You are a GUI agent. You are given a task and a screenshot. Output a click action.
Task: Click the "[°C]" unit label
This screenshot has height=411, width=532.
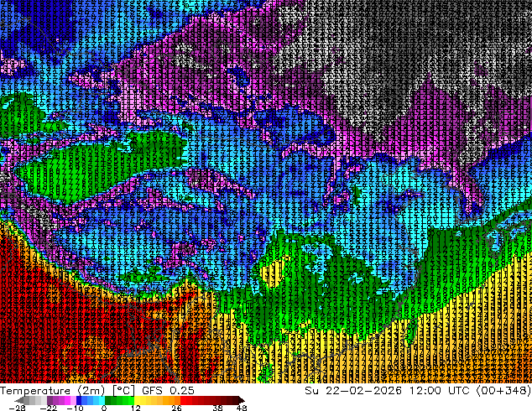click(123, 390)
